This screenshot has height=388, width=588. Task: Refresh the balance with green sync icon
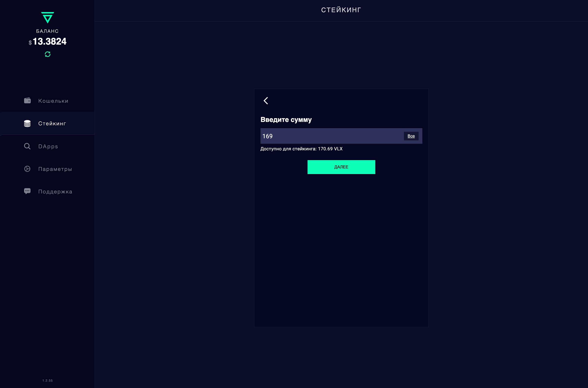47,54
